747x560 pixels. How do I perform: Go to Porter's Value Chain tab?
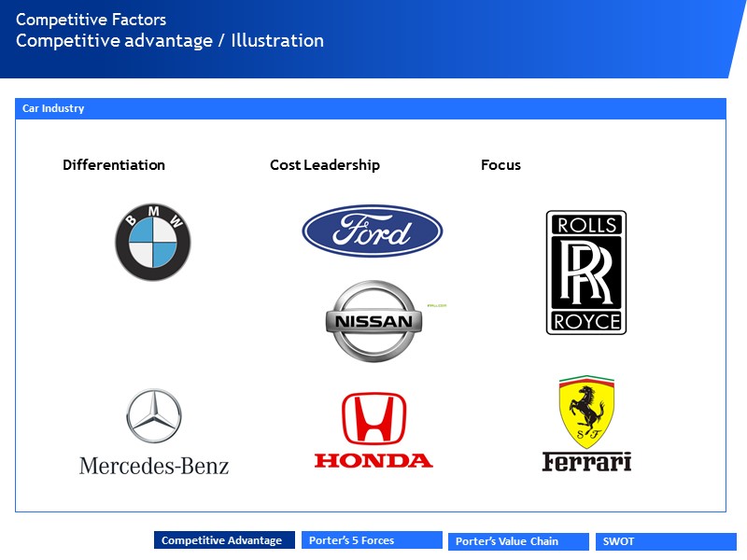(x=518, y=541)
